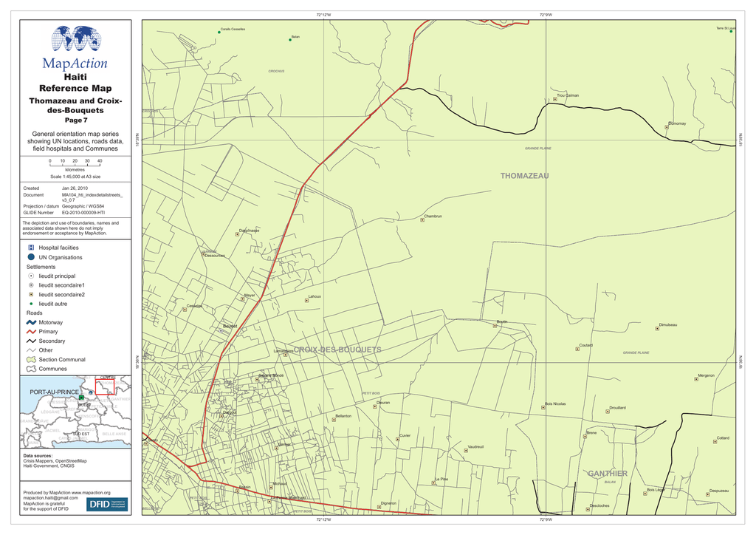Click the 'Data sources:' heading
Viewport: 756px width, 535px height.
(x=38, y=455)
